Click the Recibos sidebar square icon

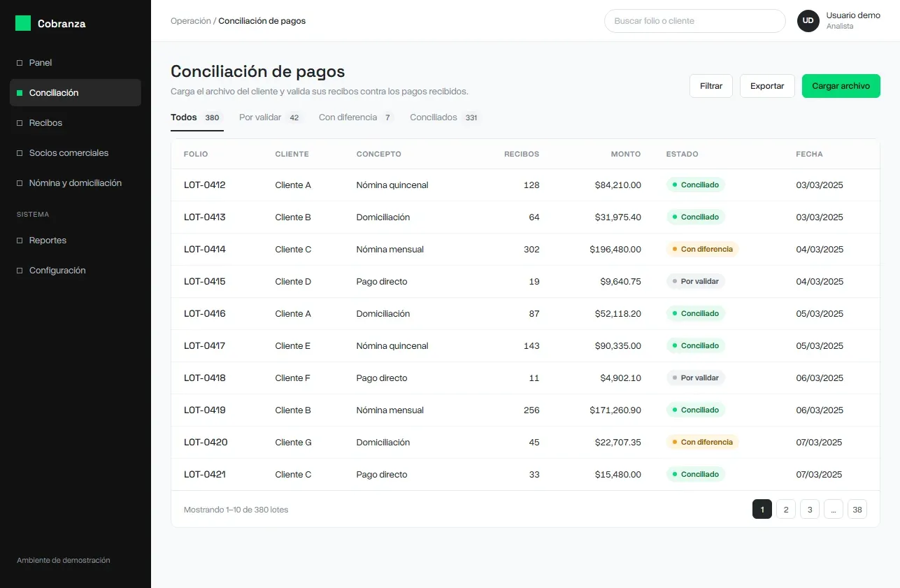(x=20, y=123)
